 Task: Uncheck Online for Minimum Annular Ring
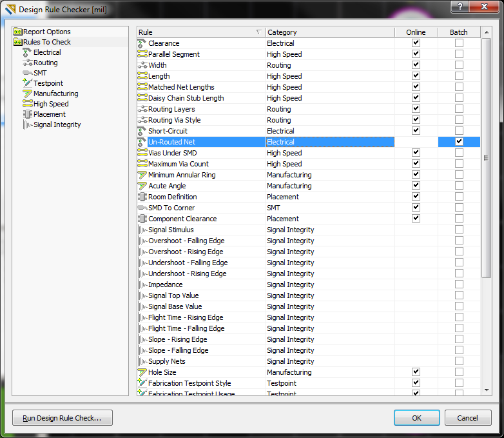tap(416, 174)
